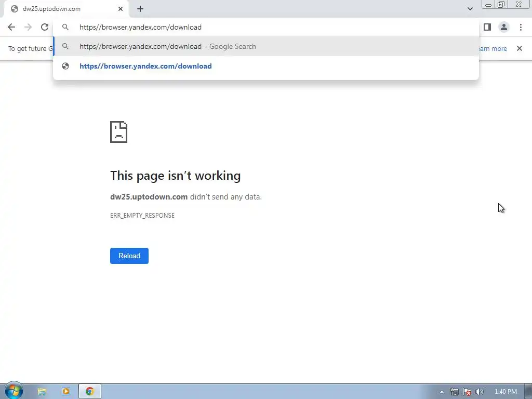Click the Show desktop strip
This screenshot has height=399, width=532.
point(528,392)
